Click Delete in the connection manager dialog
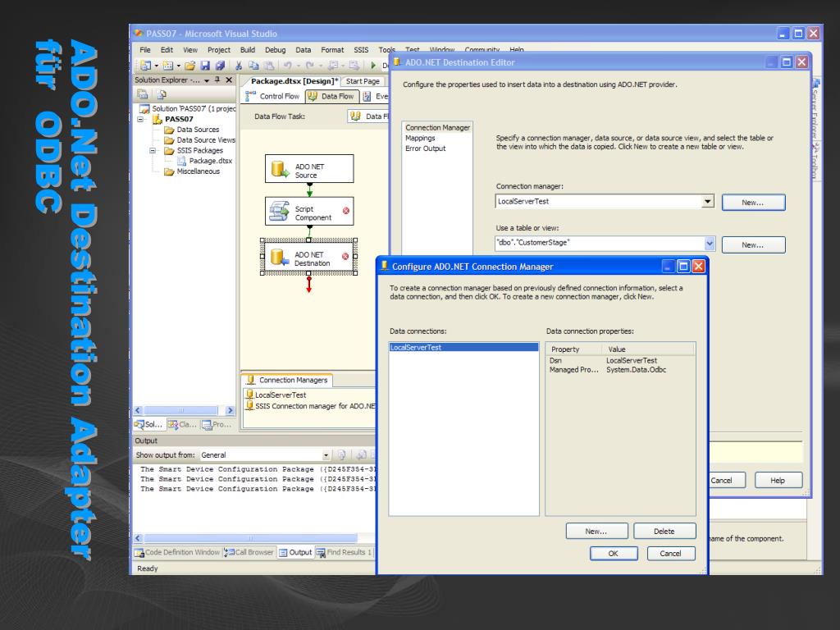 664,532
